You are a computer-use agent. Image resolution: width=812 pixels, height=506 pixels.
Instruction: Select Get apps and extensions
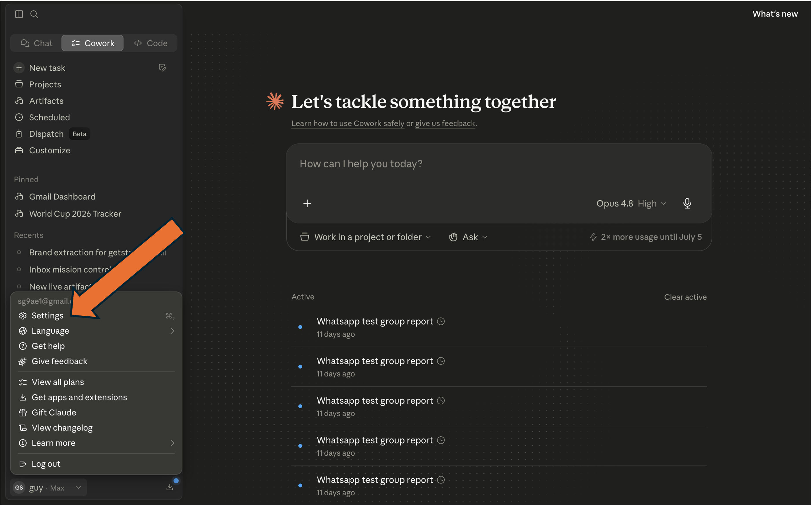click(x=96, y=397)
